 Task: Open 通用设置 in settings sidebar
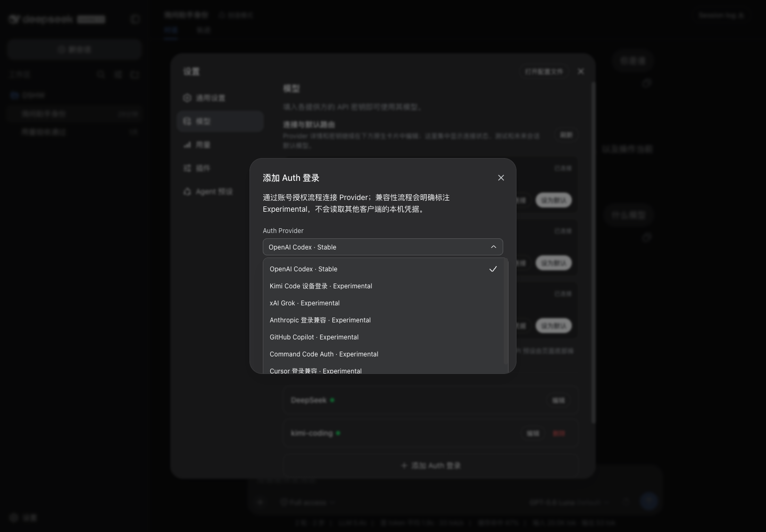(x=220, y=98)
